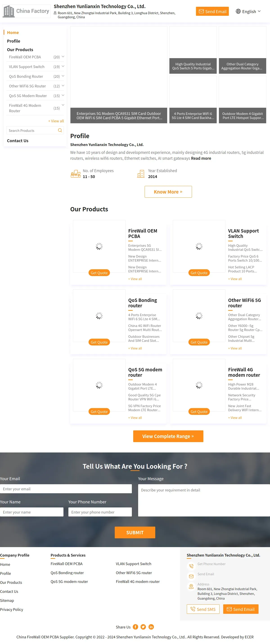Open China 4G WiFi Router Openwrt product link
The width and height of the screenshot is (270, 644).
point(145,328)
